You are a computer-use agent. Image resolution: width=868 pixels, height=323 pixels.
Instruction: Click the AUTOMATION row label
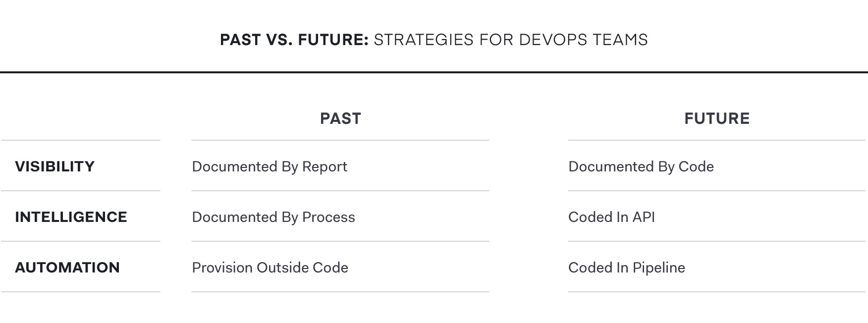[67, 268]
